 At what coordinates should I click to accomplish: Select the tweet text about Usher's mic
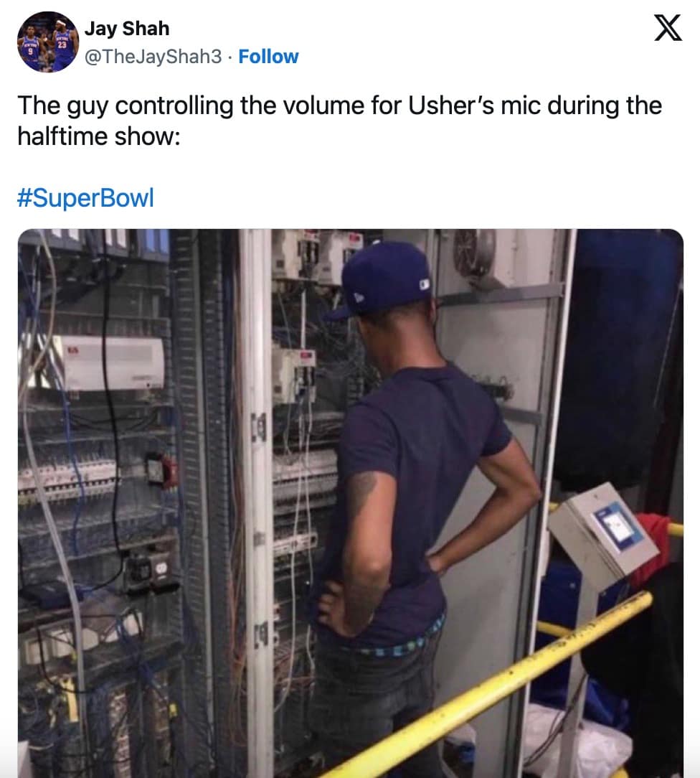[x=339, y=121]
